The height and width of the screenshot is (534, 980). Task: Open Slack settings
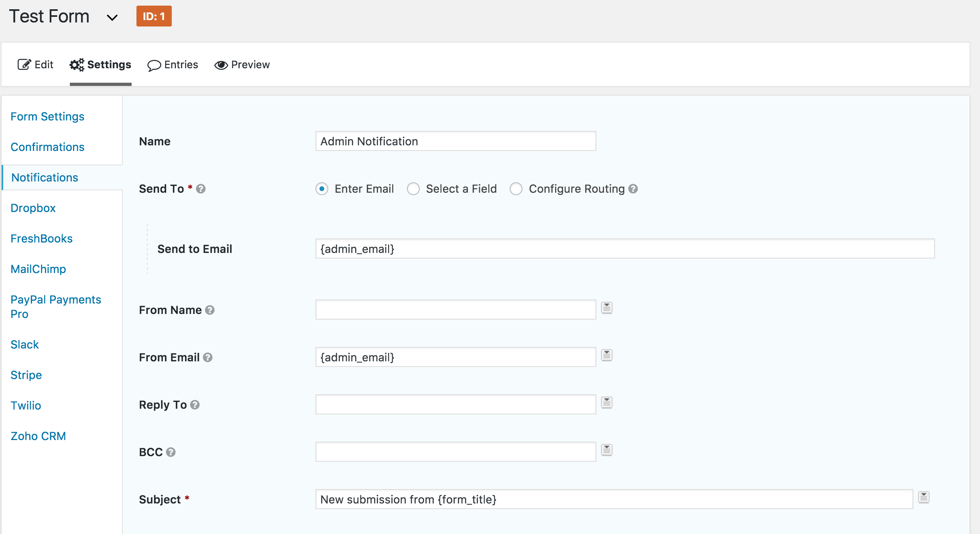(24, 344)
